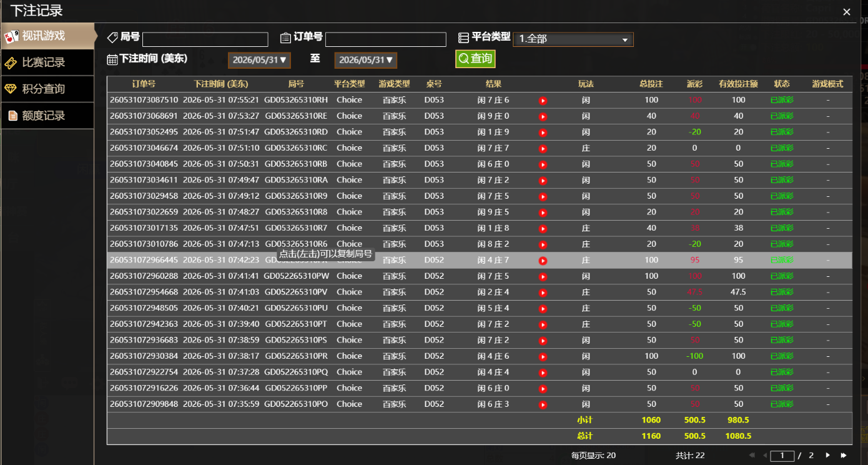The image size is (868, 465).
Task: Play replay for order 260531072916226
Action: point(543,389)
